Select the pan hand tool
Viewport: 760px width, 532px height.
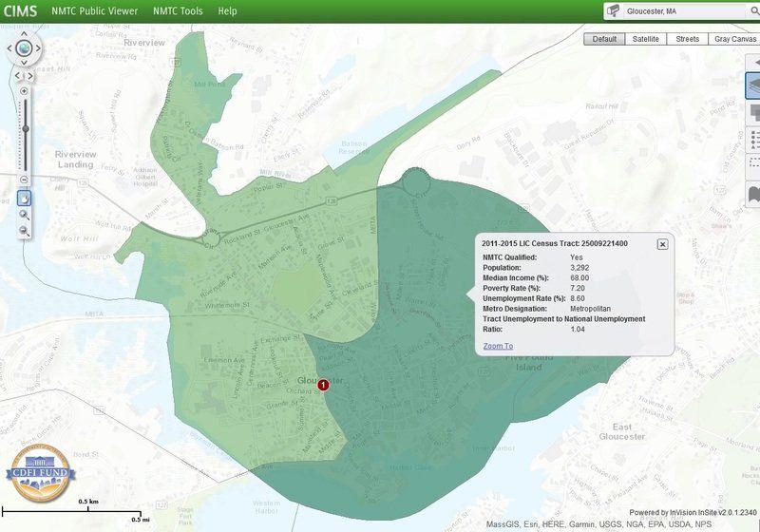[x=25, y=198]
